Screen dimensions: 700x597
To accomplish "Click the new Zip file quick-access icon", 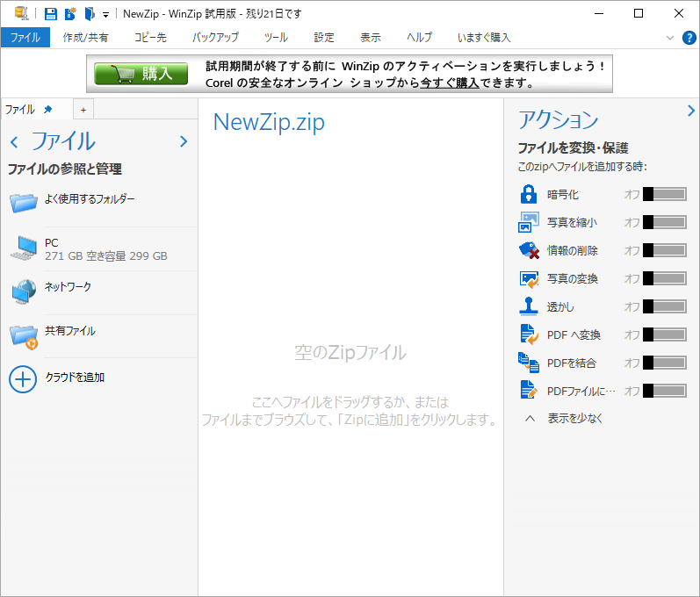I will pyautogui.click(x=70, y=14).
